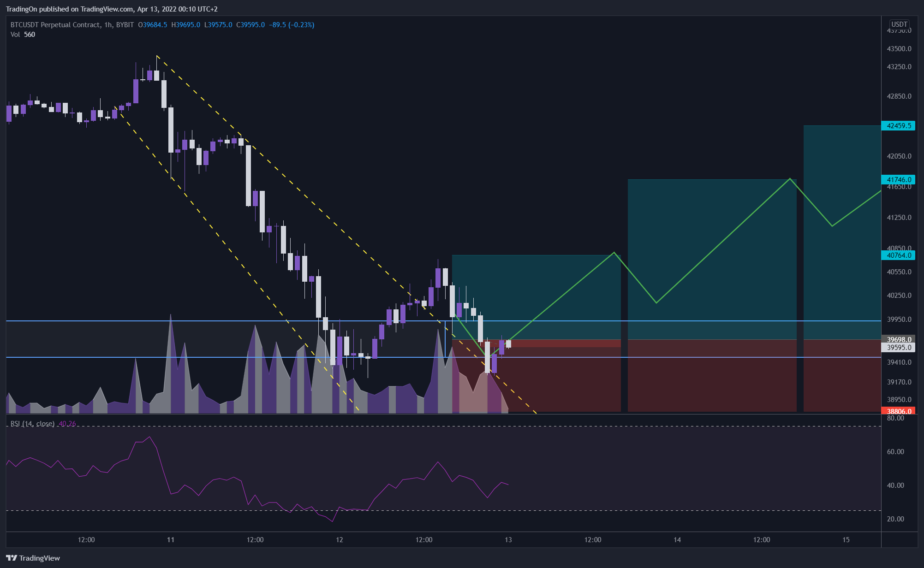
Task: Click day 13 on the time axis
Action: 508,540
